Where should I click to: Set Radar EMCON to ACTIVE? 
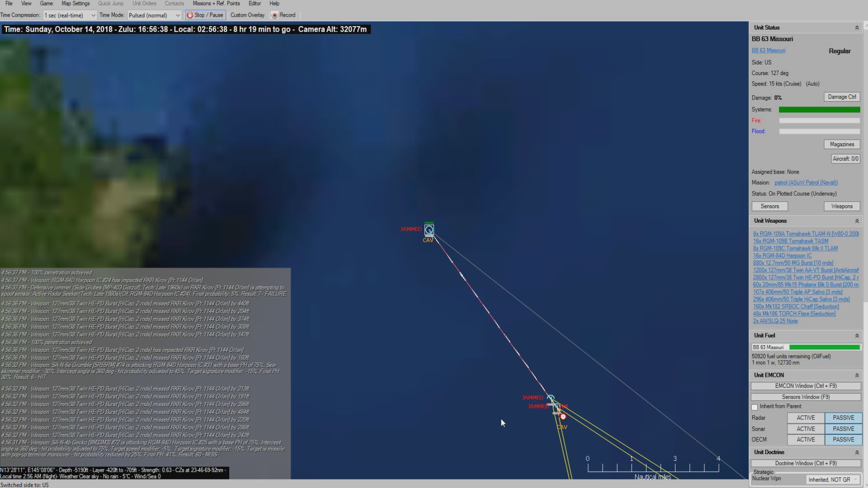pyautogui.click(x=806, y=418)
